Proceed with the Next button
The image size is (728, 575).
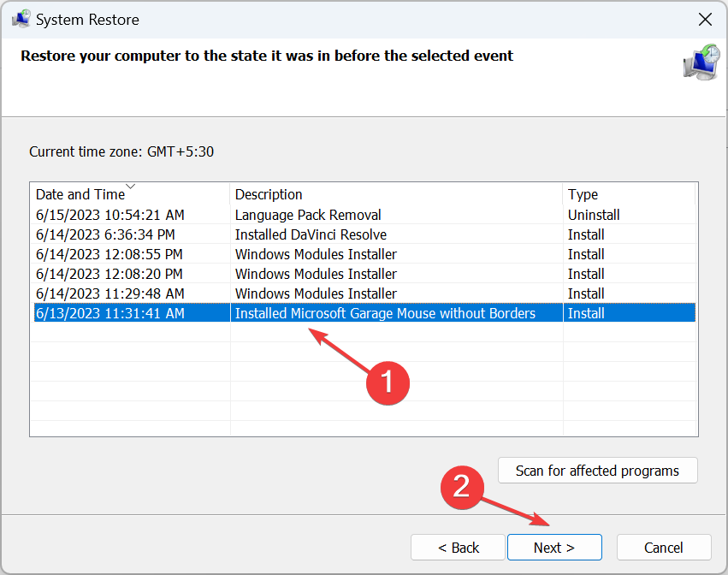[x=554, y=548]
